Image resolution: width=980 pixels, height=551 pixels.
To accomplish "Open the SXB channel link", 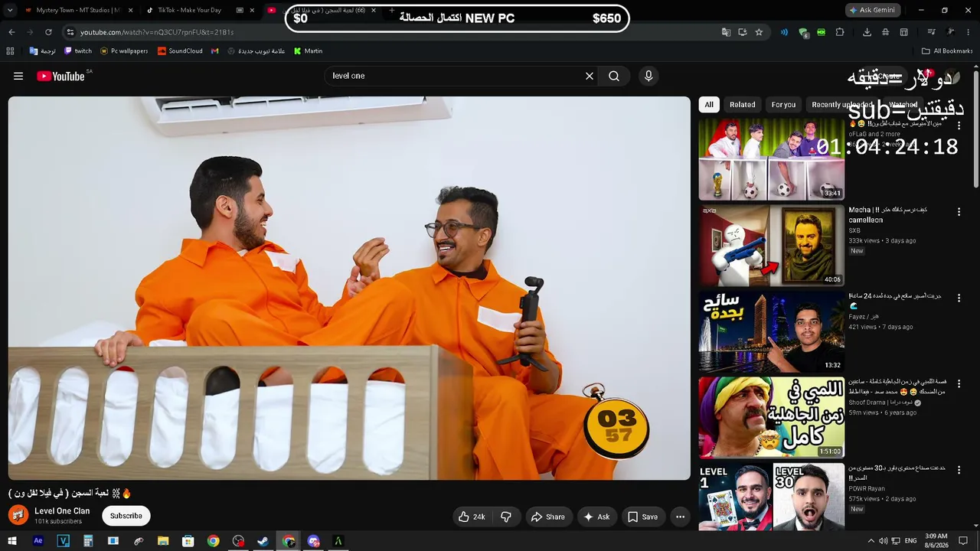I will (x=854, y=230).
